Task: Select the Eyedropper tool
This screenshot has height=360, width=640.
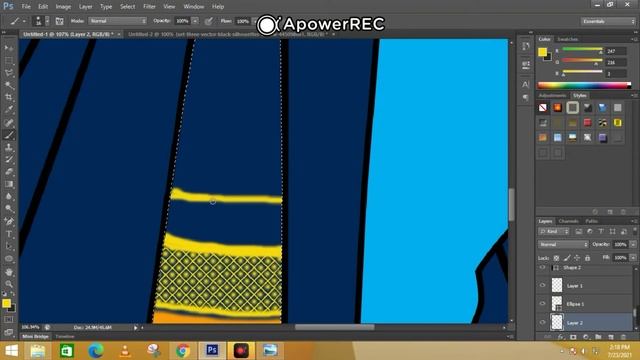Action: (9, 109)
